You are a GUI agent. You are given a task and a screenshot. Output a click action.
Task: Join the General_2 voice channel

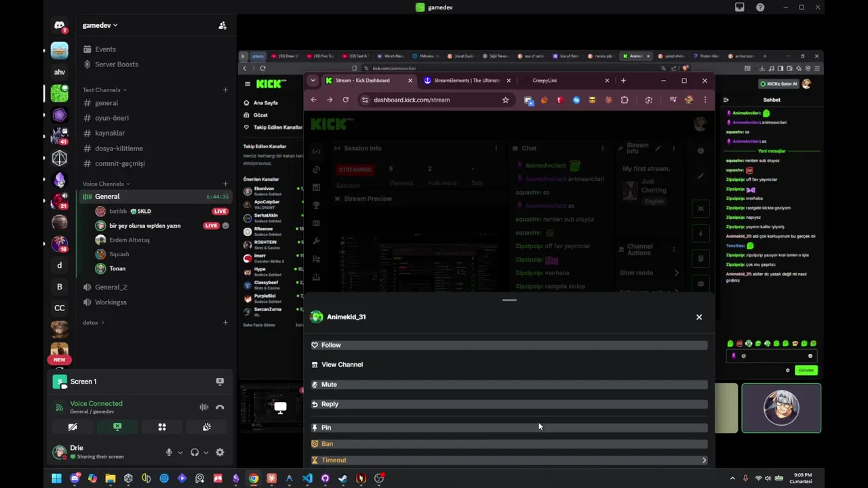111,287
